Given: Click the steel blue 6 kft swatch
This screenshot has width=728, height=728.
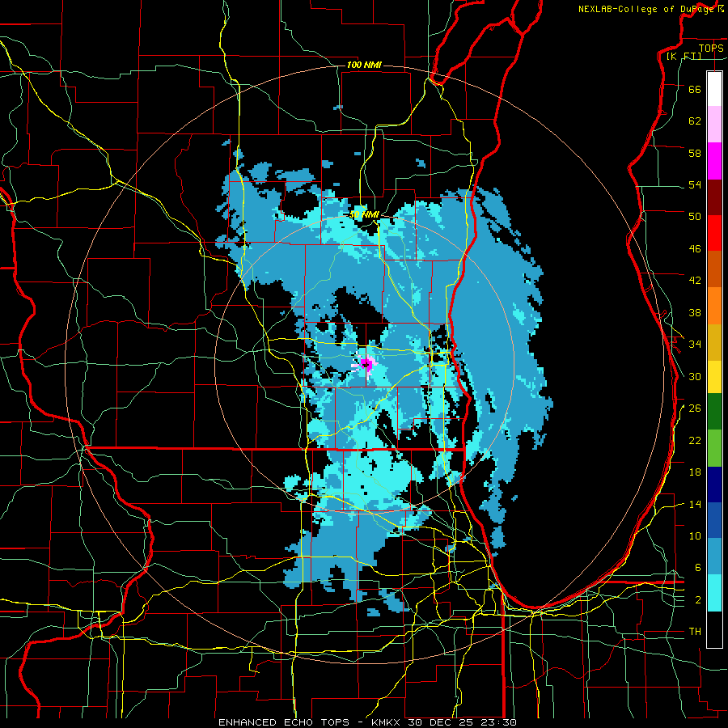Looking at the screenshot, I should tap(714, 557).
